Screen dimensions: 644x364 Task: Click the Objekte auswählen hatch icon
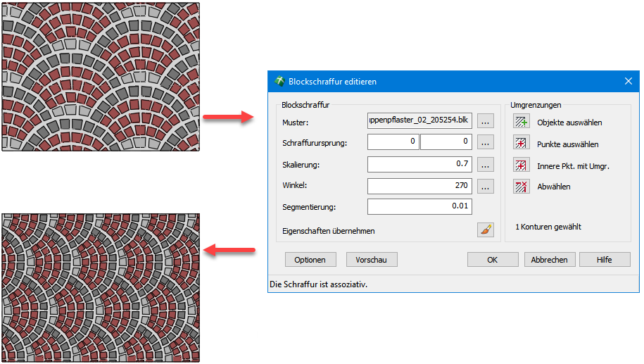pos(521,122)
